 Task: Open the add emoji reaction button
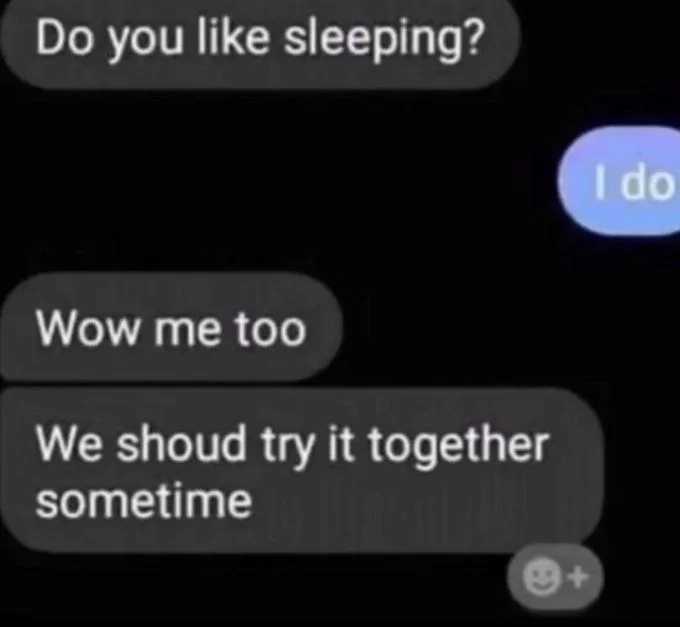555,578
